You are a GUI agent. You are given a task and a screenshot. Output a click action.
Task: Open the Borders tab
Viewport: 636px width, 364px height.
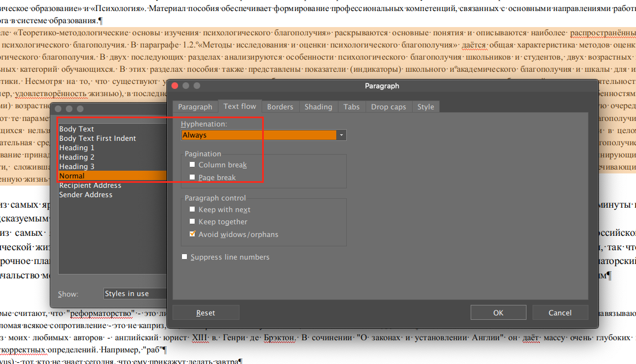coord(280,107)
